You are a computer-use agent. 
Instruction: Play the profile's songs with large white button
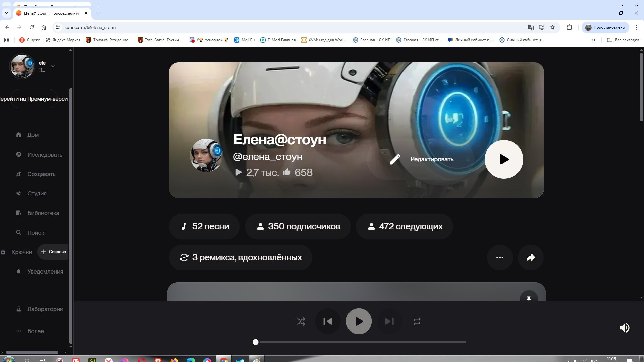[503, 159]
